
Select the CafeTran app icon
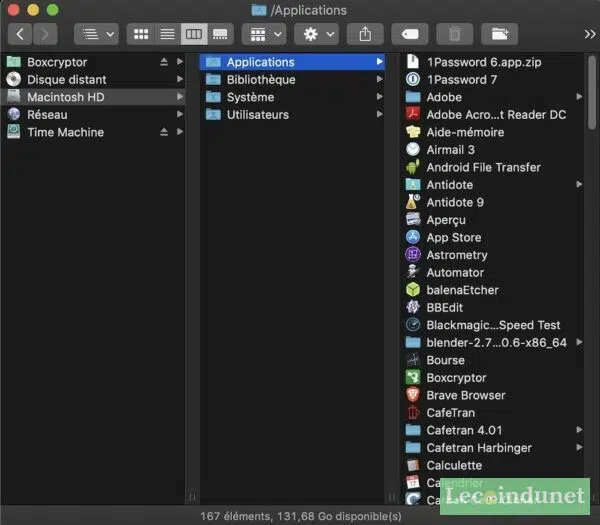point(413,412)
